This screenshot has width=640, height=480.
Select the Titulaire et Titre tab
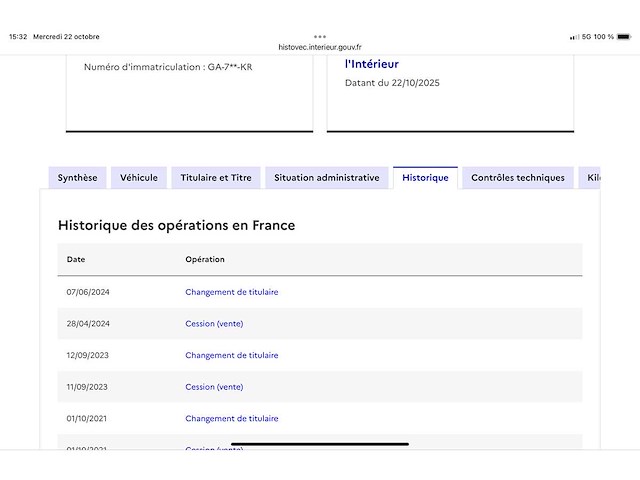216,178
